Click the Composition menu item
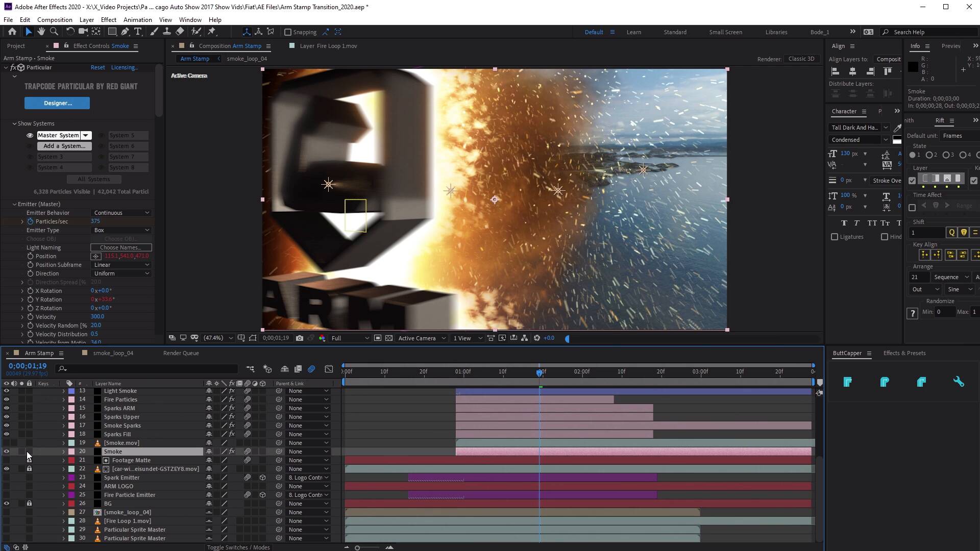This screenshot has height=551, width=980. tap(55, 19)
